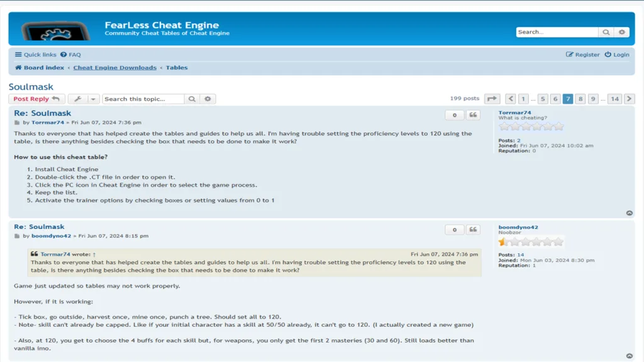Go to page 1
The height and width of the screenshot is (362, 644).
(x=523, y=99)
